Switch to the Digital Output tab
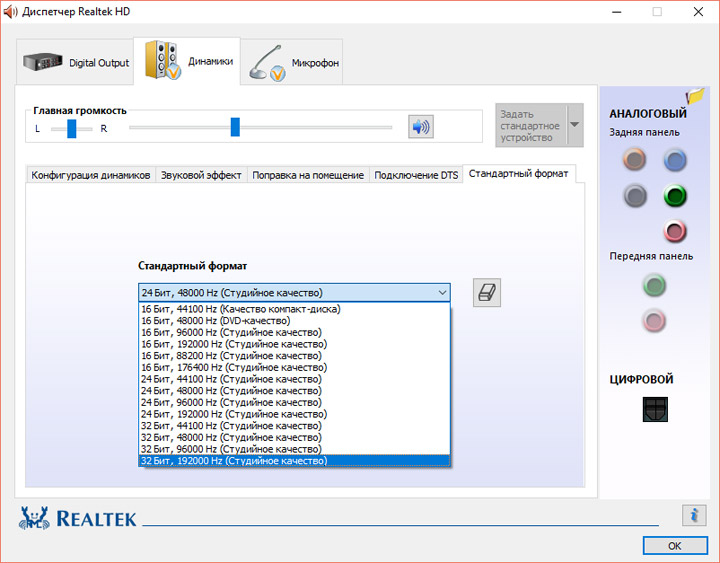Image resolution: width=720 pixels, height=563 pixels. pyautogui.click(x=75, y=62)
